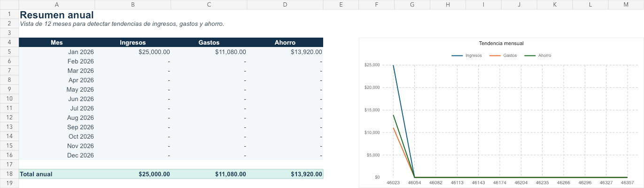Click the $25,000 axis label on chart

click(372, 65)
